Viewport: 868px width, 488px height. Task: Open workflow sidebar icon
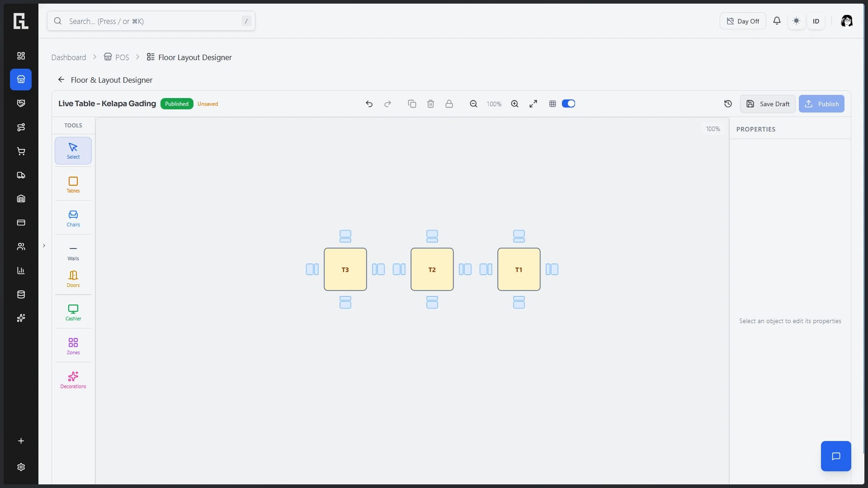21,127
